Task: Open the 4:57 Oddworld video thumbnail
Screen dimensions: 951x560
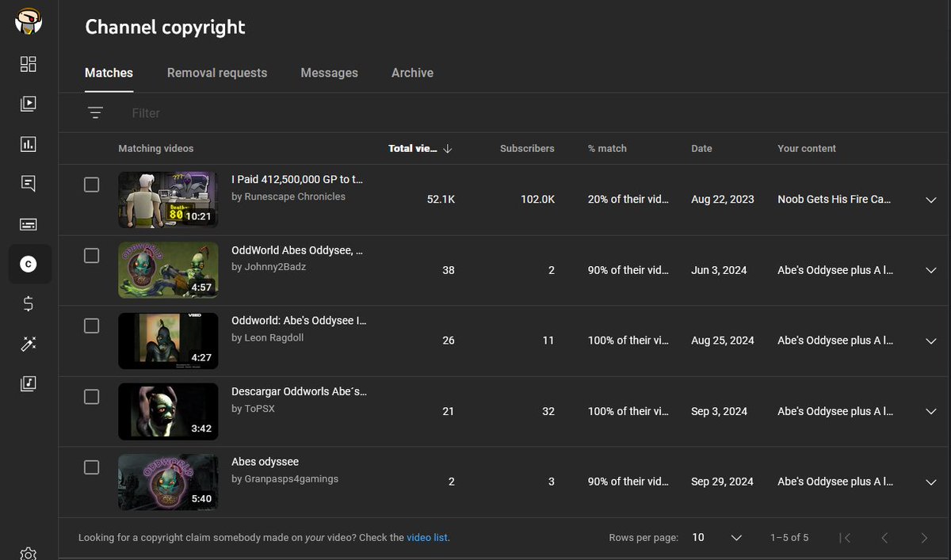Action: 168,270
